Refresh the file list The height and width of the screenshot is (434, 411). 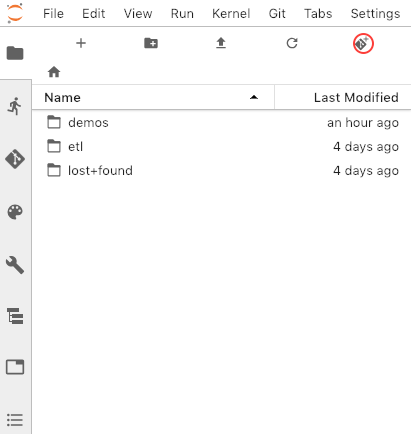coord(292,43)
